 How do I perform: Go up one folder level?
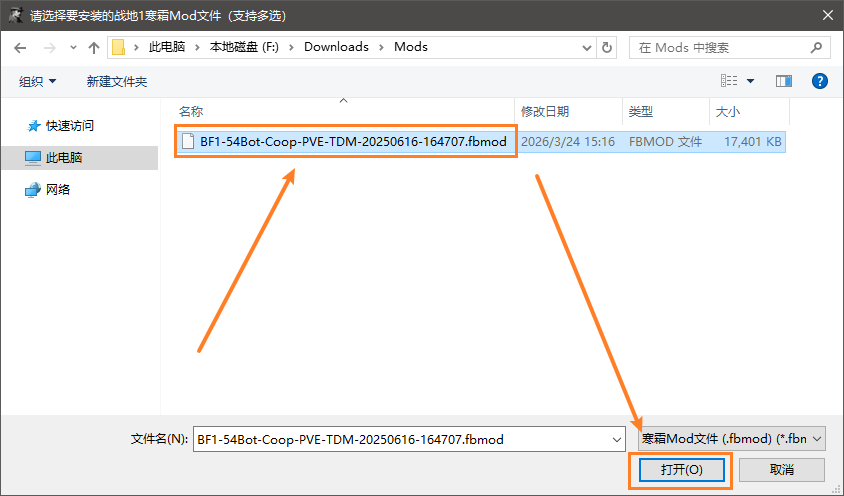point(94,47)
